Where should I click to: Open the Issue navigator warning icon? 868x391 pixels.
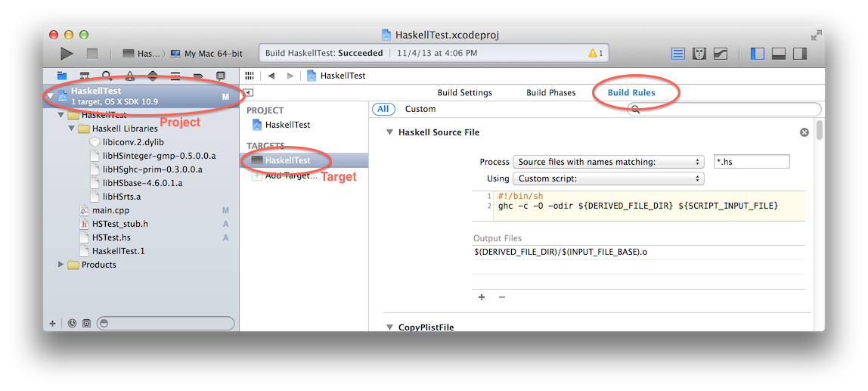[130, 76]
